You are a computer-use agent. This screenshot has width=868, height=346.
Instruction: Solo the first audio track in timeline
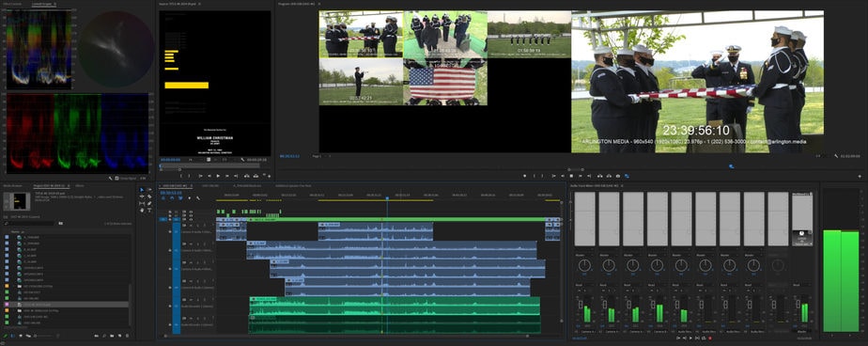click(x=197, y=226)
